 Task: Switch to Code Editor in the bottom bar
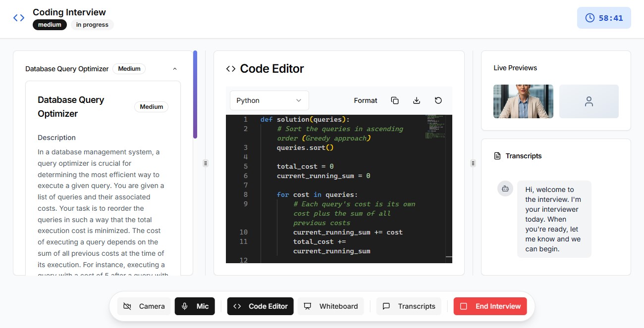click(260, 306)
